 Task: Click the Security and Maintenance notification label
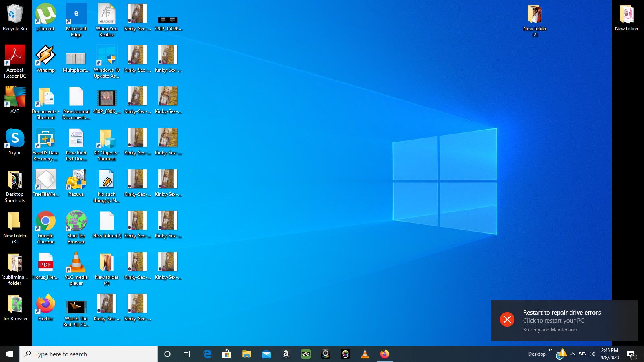[x=551, y=330]
